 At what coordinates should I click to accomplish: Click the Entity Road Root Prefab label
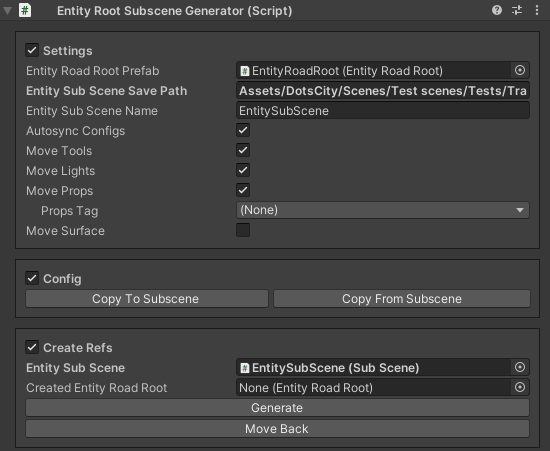tap(93, 71)
